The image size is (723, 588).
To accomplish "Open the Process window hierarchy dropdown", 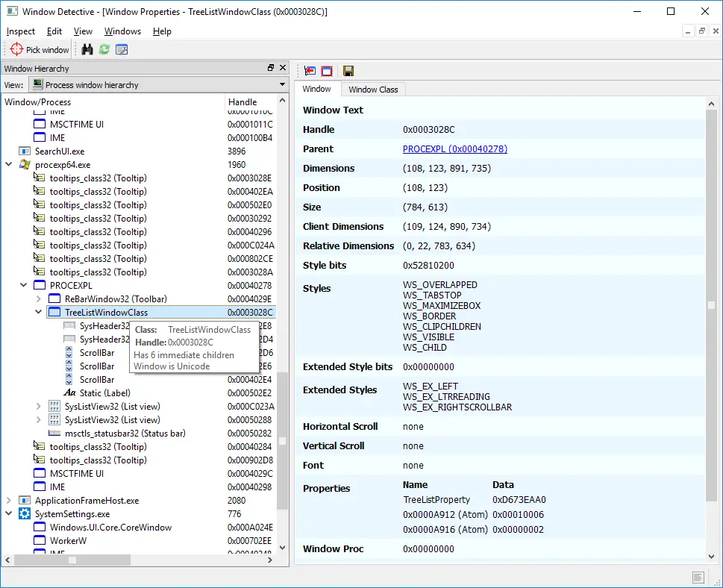I will [158, 85].
